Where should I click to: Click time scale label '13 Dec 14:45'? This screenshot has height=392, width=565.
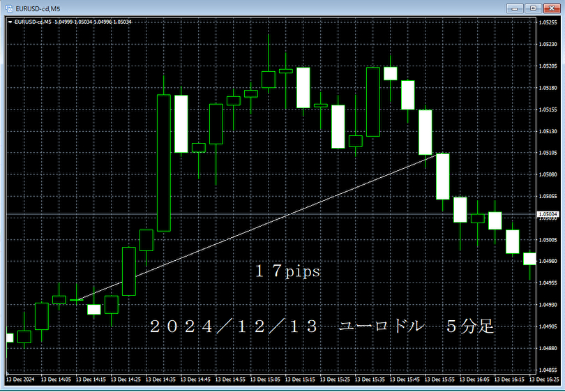point(196,379)
